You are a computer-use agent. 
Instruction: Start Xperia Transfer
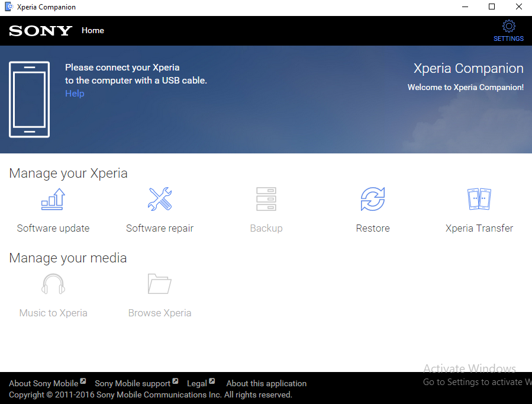(x=479, y=199)
